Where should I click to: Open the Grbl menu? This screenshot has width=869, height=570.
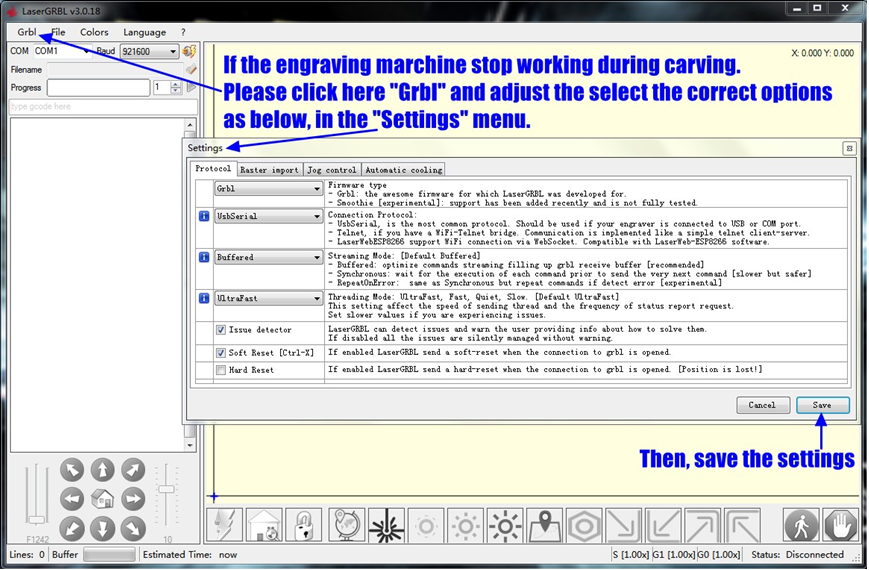(x=27, y=32)
